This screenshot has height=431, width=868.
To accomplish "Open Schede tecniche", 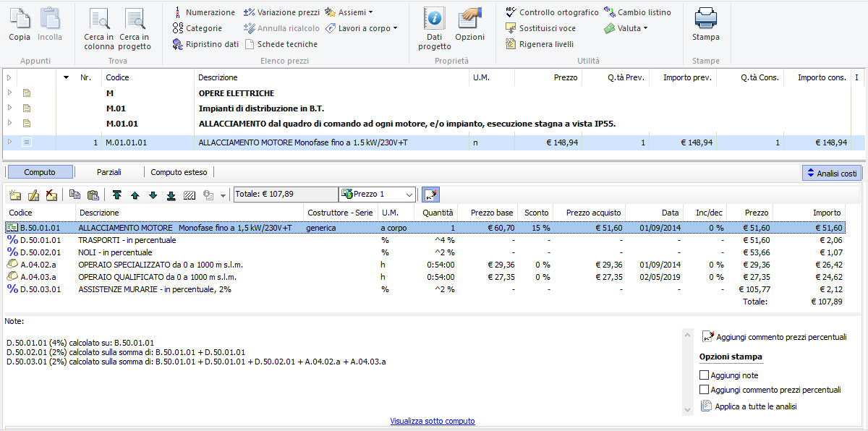I will 281,44.
